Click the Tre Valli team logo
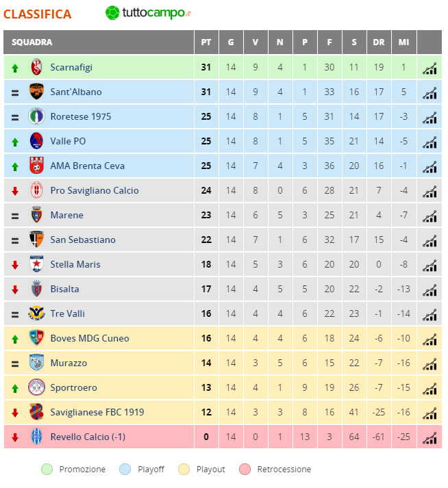 tap(36, 313)
